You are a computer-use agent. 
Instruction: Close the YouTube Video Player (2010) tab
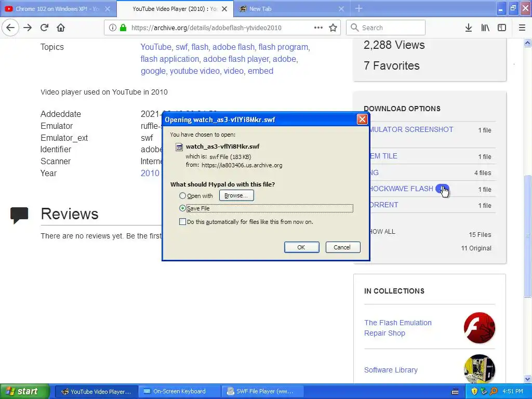(224, 9)
